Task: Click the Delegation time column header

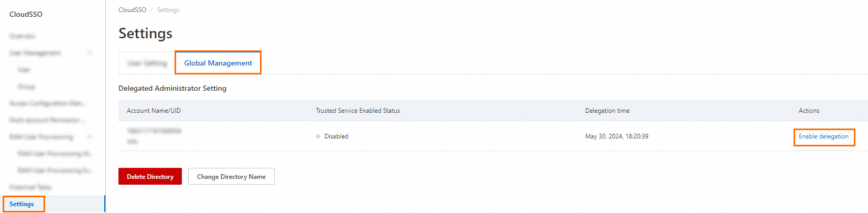Action: [607, 111]
